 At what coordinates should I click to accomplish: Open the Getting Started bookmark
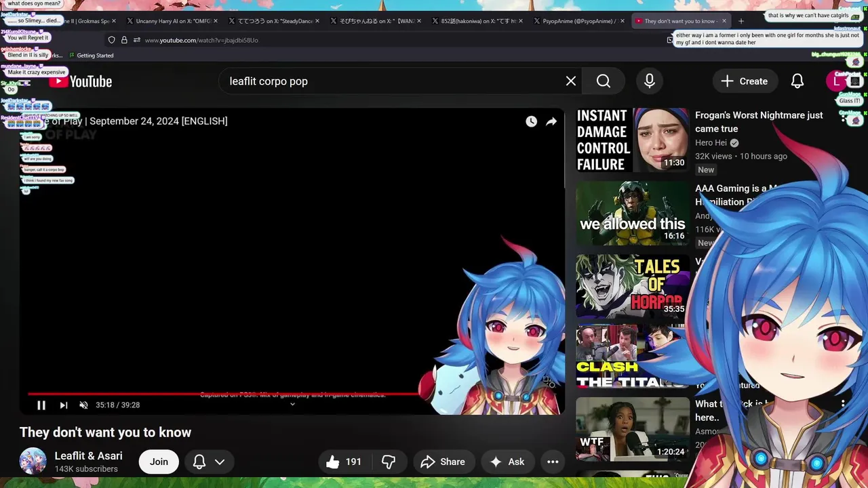(91, 56)
